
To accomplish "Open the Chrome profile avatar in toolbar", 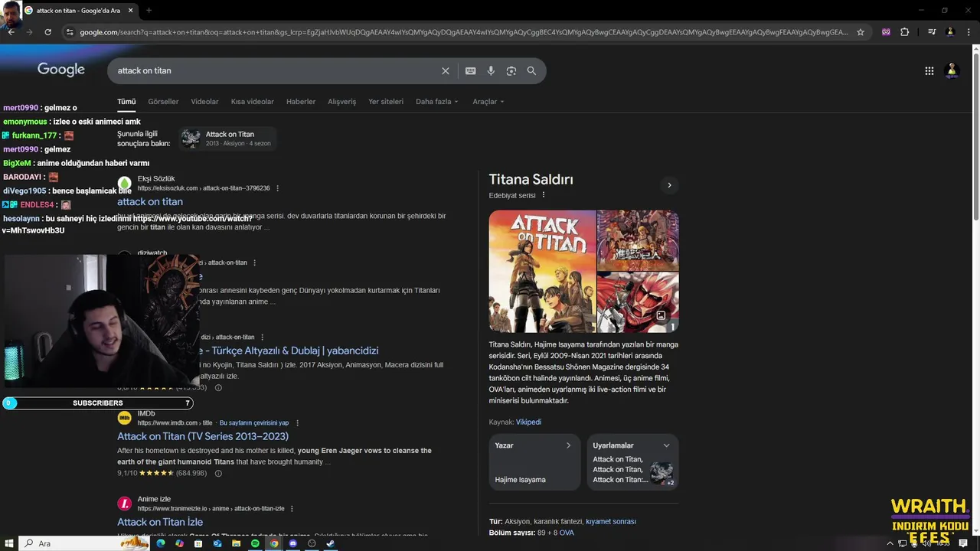I will pos(950,32).
